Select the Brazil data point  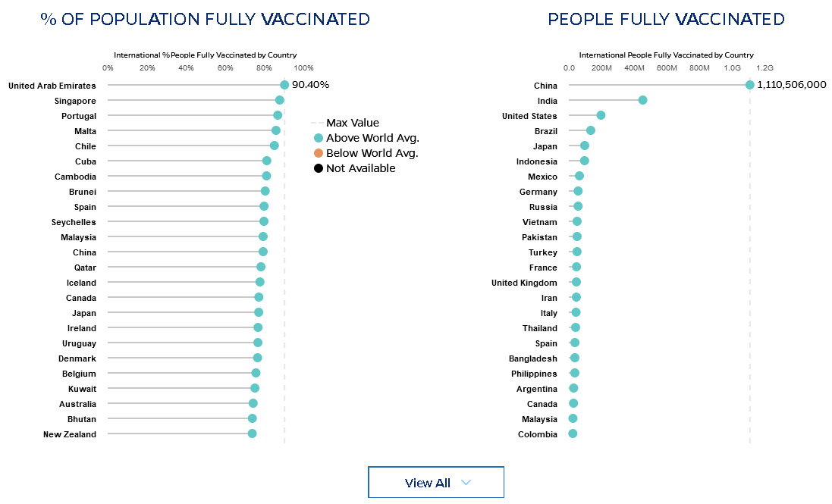pyautogui.click(x=591, y=130)
